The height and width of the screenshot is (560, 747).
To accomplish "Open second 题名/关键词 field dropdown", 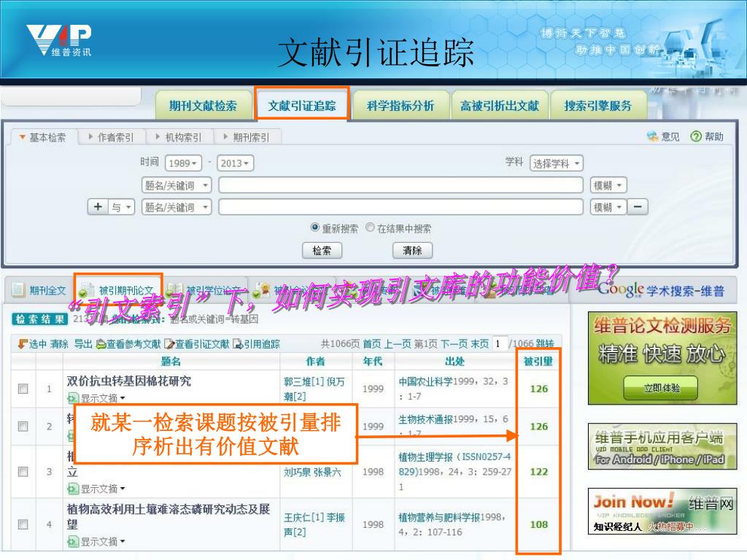I will click(177, 207).
